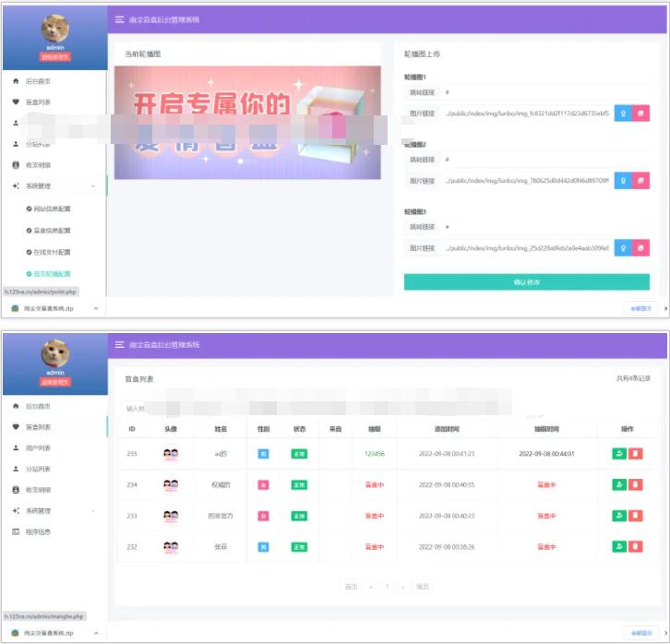Click the blue gender badge in row 232
This screenshot has height=644, width=670.
(x=264, y=547)
